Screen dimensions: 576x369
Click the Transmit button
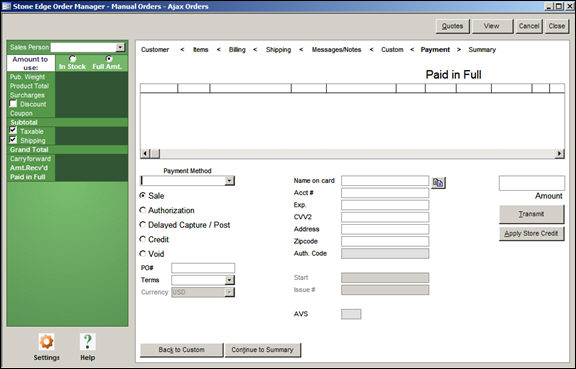point(531,214)
